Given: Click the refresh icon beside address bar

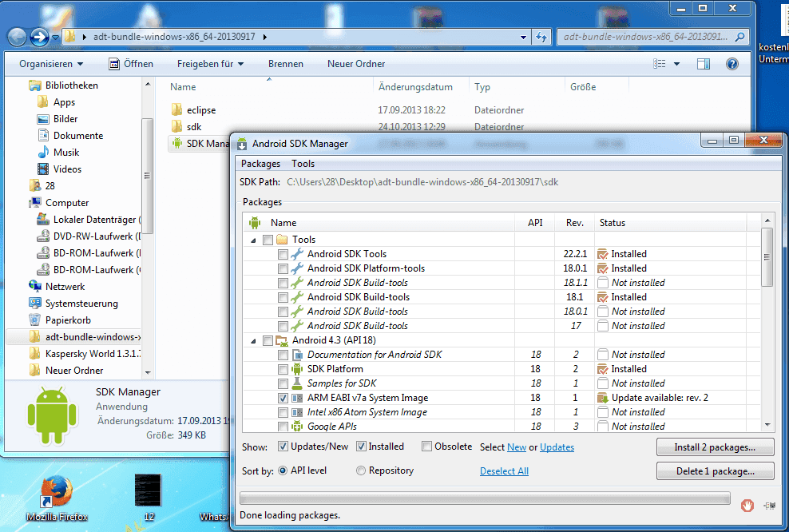Looking at the screenshot, I should [x=541, y=37].
